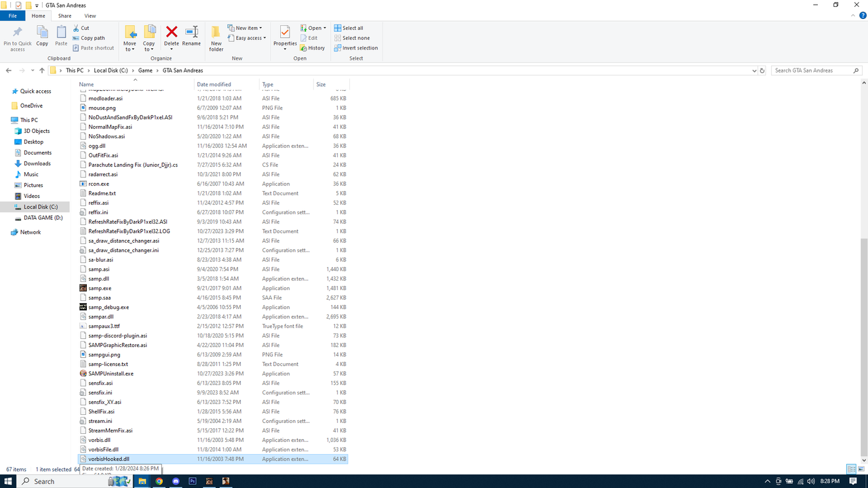This screenshot has width=868, height=488.
Task: Select OneDrive in navigation pane
Action: tap(31, 106)
